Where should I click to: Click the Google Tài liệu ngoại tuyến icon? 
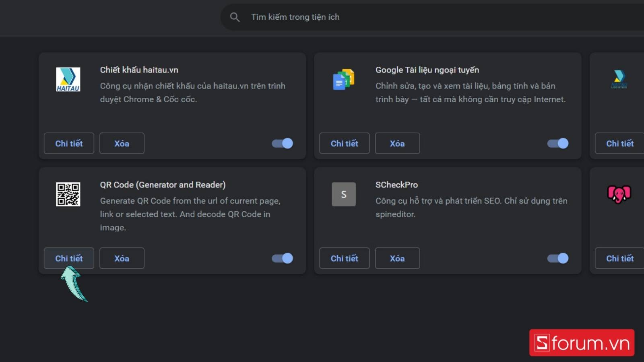coord(344,79)
